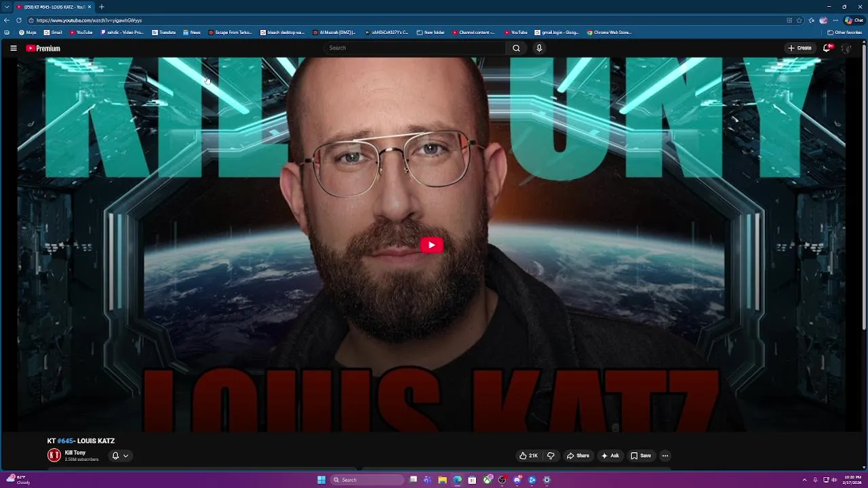Open the browser profile avatar
Image resolution: width=868 pixels, height=488 pixels.
point(823,20)
